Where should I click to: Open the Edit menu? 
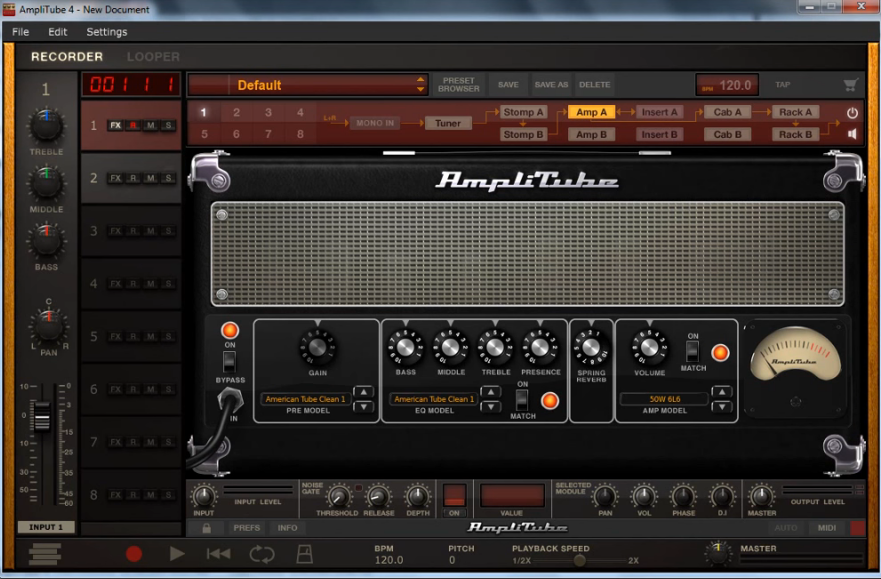[57, 32]
